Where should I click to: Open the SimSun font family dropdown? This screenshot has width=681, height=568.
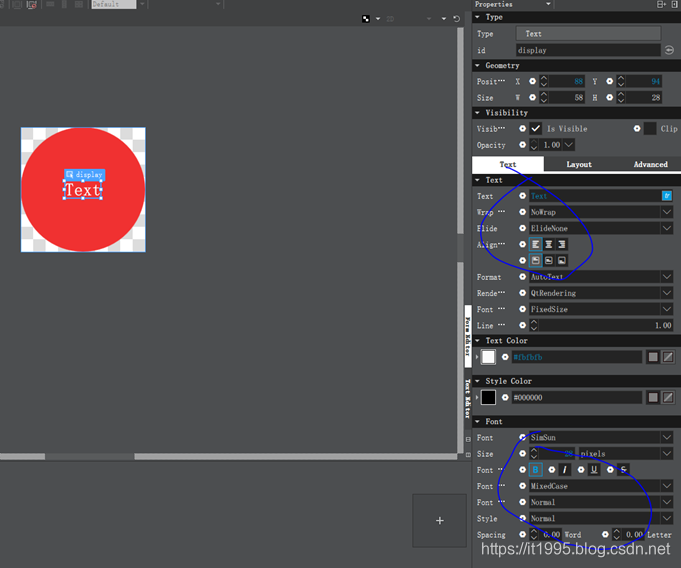(601, 437)
